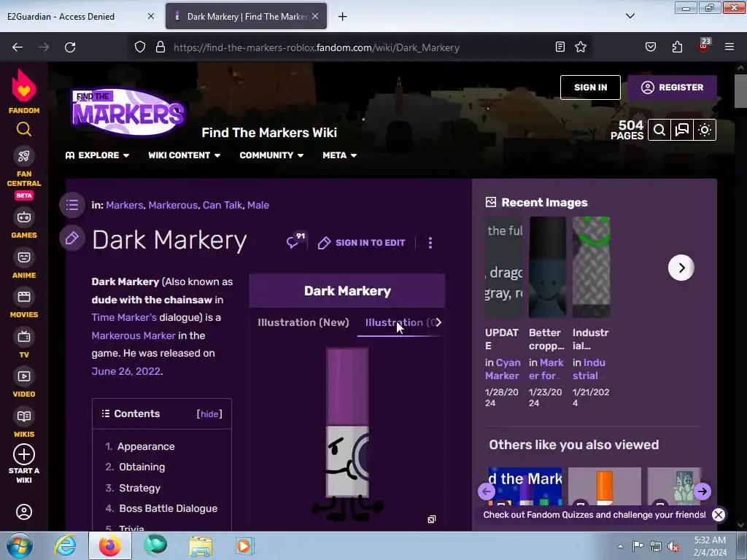Open Anime in Fandom sidebar
The width and height of the screenshot is (747, 560).
click(24, 263)
